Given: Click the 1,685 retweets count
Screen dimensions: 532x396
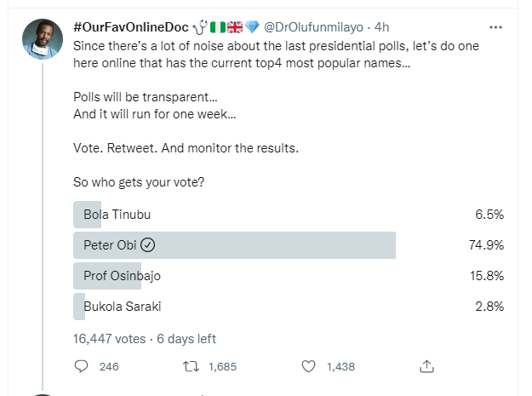Looking at the screenshot, I should (x=221, y=366).
